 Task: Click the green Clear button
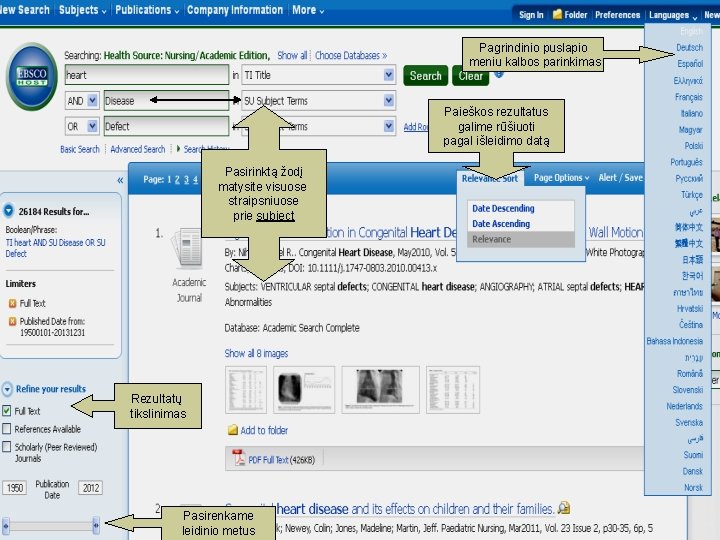click(x=470, y=76)
